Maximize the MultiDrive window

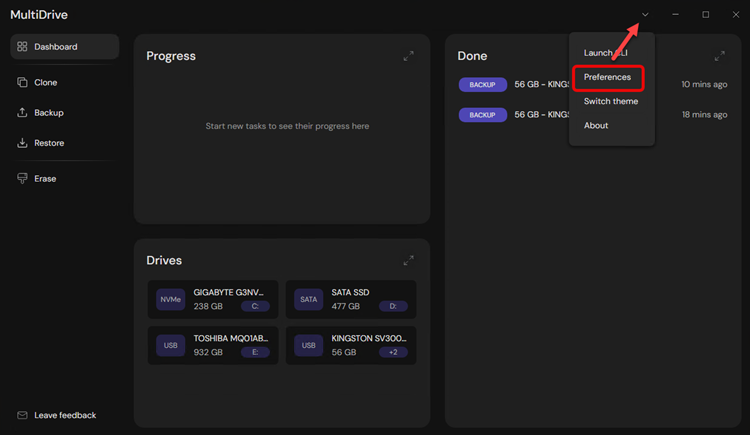706,15
